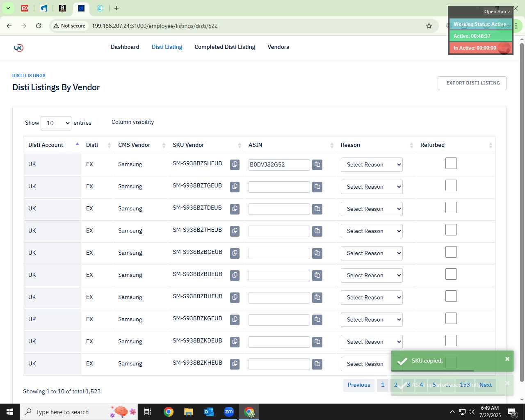Click paste ASIN icon in SM-S938BZBHEUB row
This screenshot has width=525, height=420.
click(x=317, y=297)
